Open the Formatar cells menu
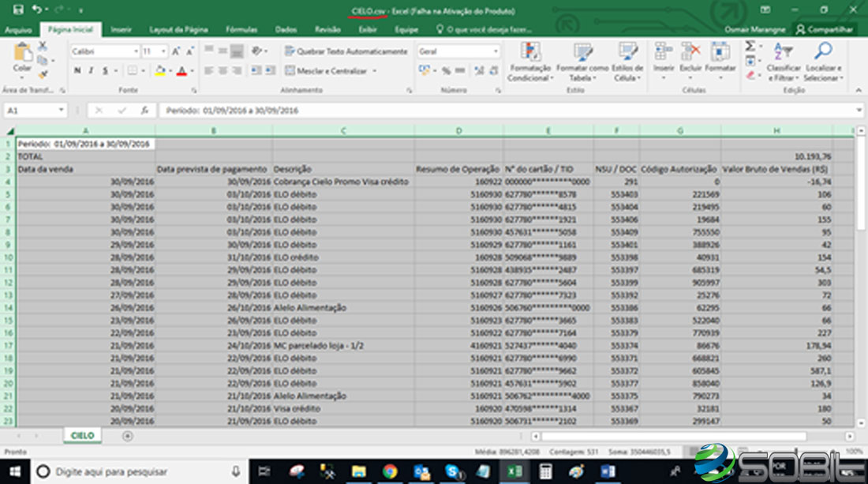Viewport: 868px width, 484px height. tap(720, 61)
